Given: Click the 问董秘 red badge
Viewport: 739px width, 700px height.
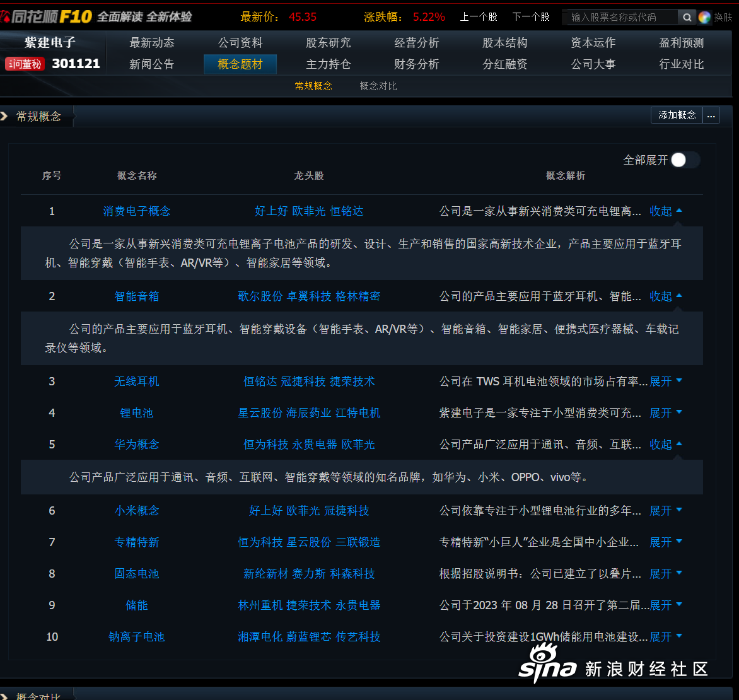Looking at the screenshot, I should 25,64.
